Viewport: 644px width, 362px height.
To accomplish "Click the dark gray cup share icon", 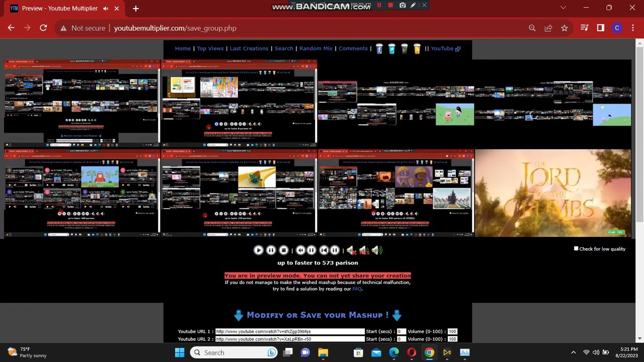I will point(405,49).
